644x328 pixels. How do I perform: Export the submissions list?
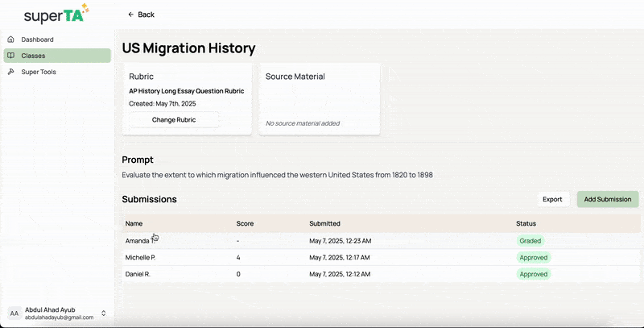(552, 199)
